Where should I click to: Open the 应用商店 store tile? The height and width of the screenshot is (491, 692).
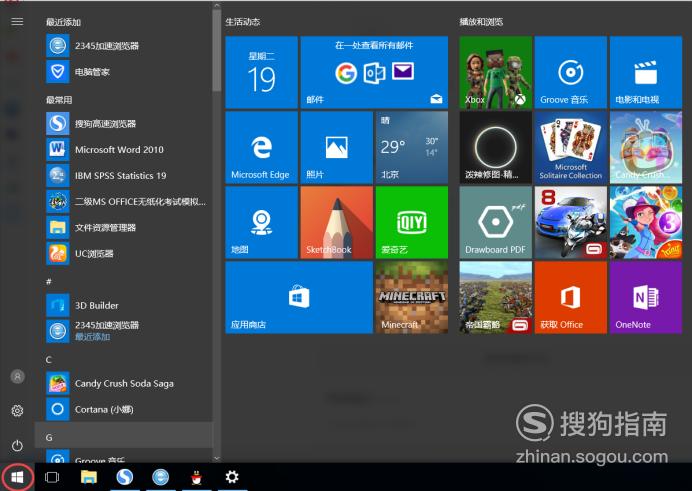299,297
